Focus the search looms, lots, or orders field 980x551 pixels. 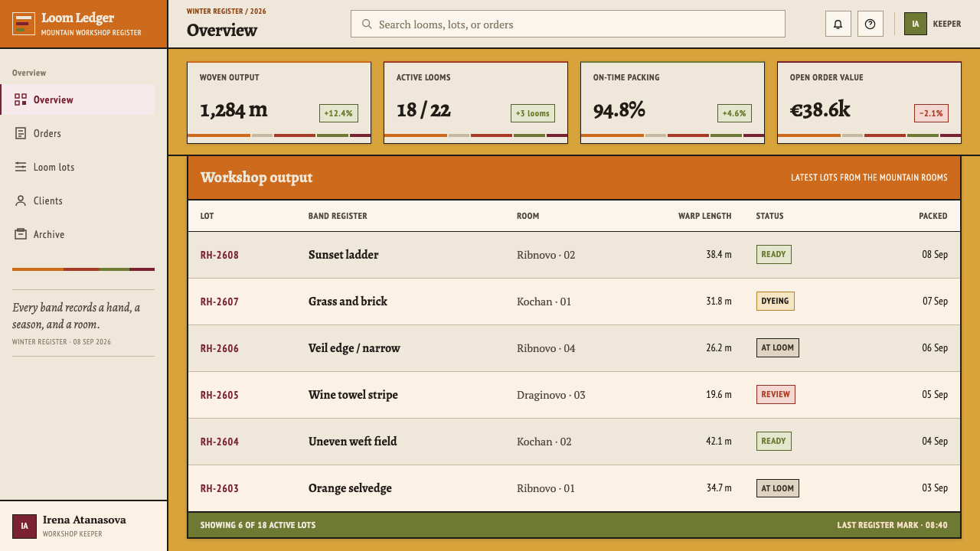click(568, 24)
